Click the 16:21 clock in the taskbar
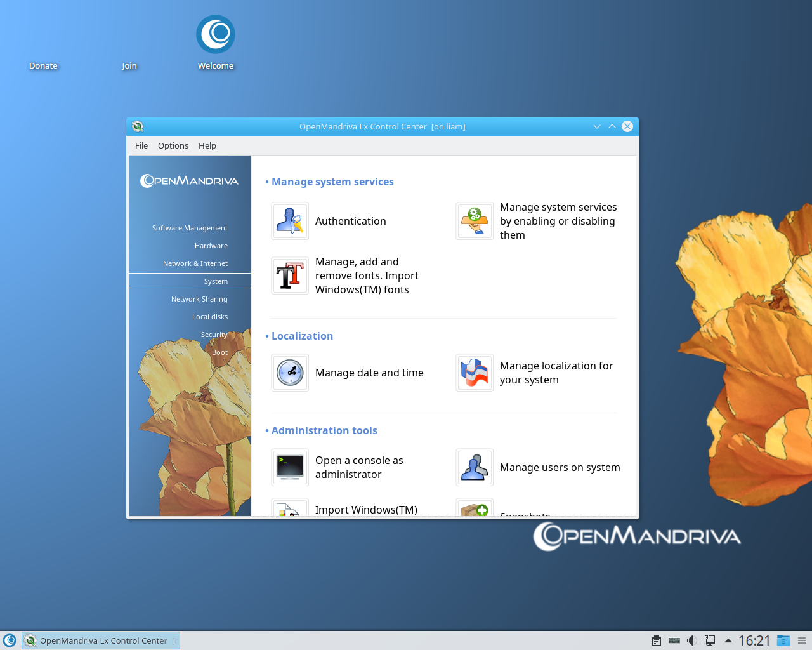Image resolution: width=812 pixels, height=650 pixels. pyautogui.click(x=754, y=640)
